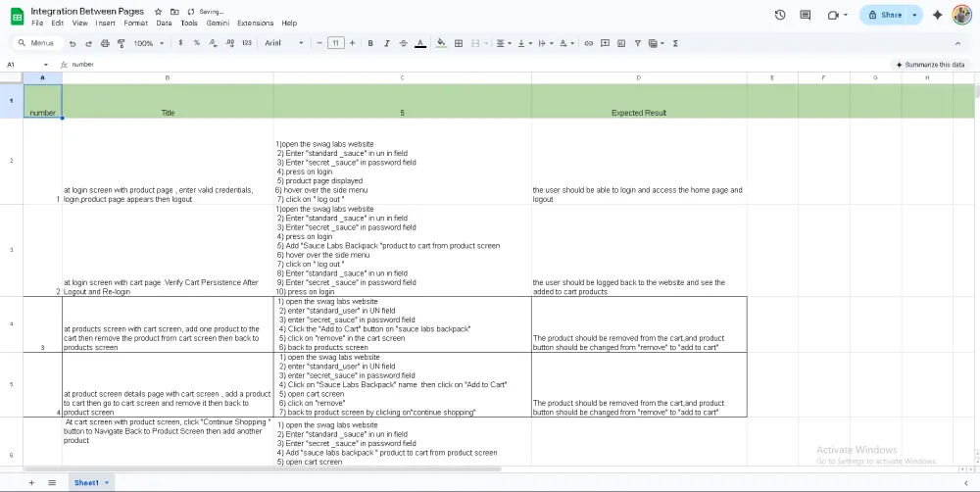Format as currency with the dollar icon
Image resolution: width=980 pixels, height=492 pixels.
(180, 43)
